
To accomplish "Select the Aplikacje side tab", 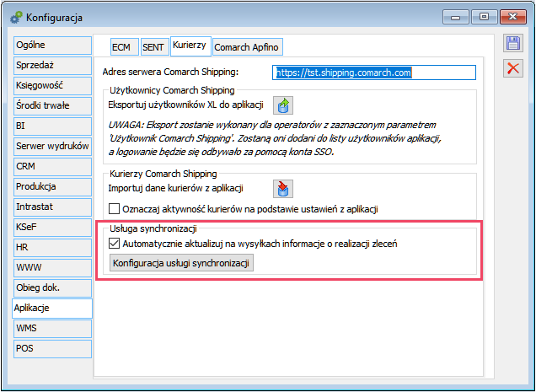I will click(52, 309).
